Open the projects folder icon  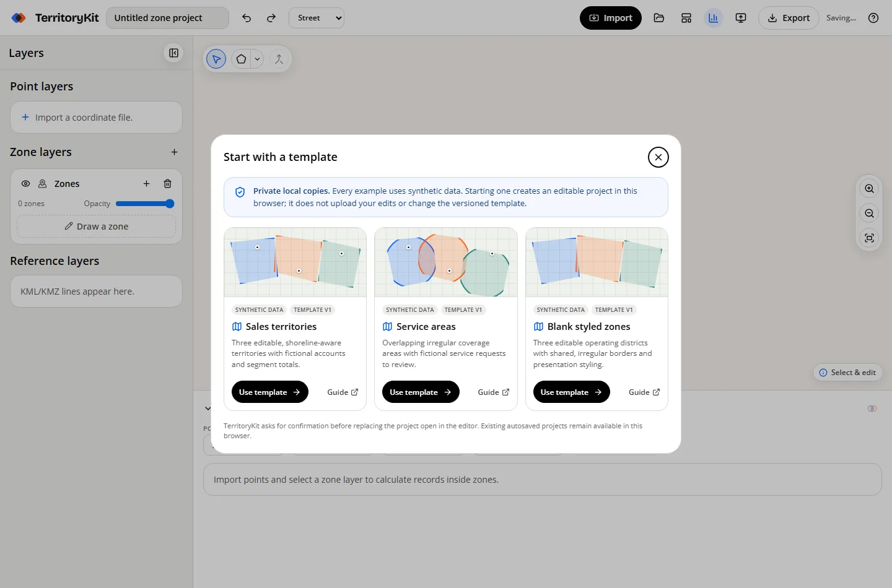point(659,18)
